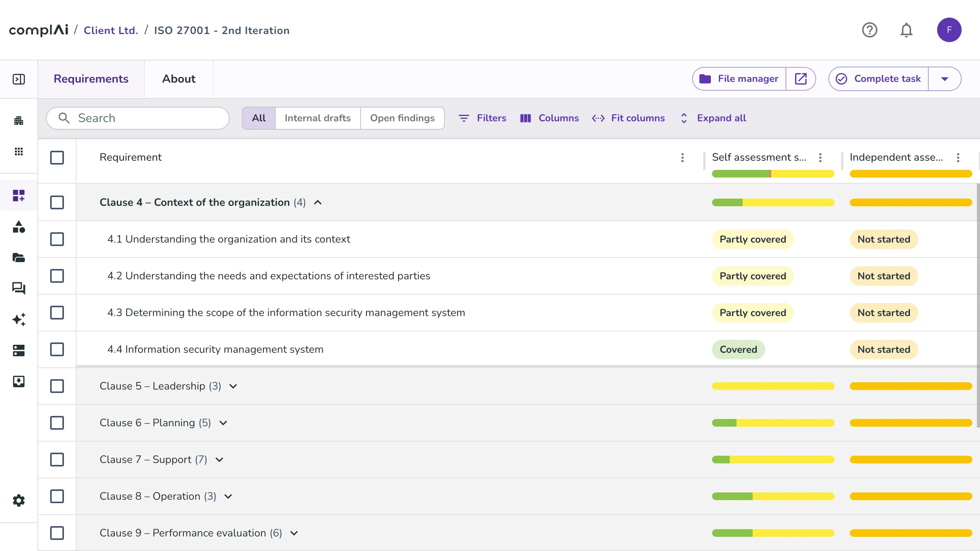Open the apps grid icon in sidebar
980x551 pixels.
pyautogui.click(x=19, y=152)
